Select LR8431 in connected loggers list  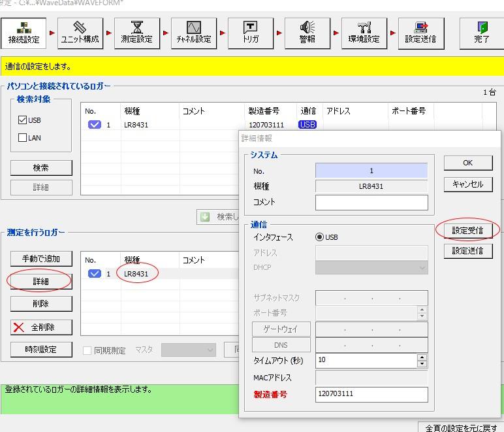(136, 125)
